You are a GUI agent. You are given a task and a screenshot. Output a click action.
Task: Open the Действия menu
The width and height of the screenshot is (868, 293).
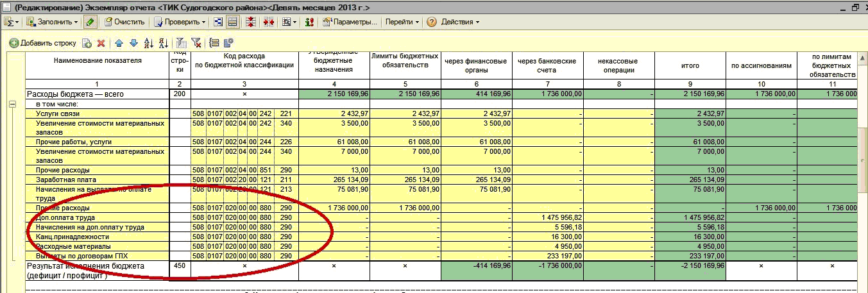click(x=461, y=22)
